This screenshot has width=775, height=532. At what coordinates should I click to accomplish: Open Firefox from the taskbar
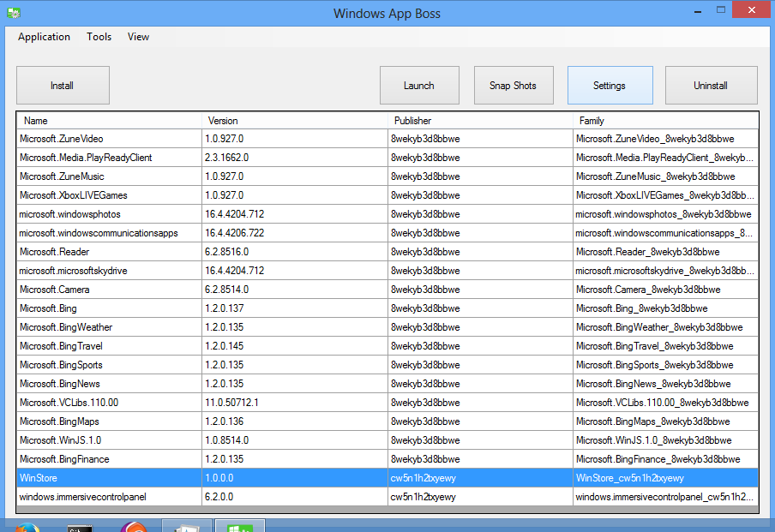pyautogui.click(x=27, y=527)
